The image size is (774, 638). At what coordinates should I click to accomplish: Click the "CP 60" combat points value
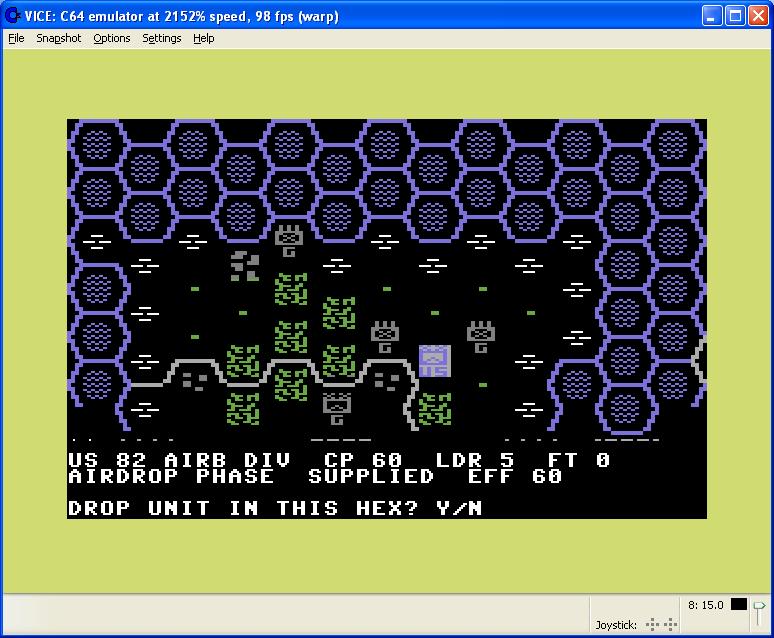363,460
